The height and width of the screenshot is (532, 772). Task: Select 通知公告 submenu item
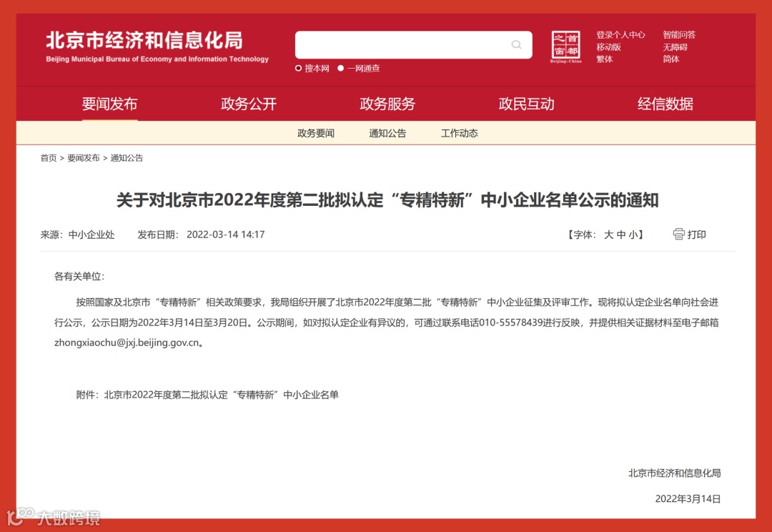click(387, 133)
